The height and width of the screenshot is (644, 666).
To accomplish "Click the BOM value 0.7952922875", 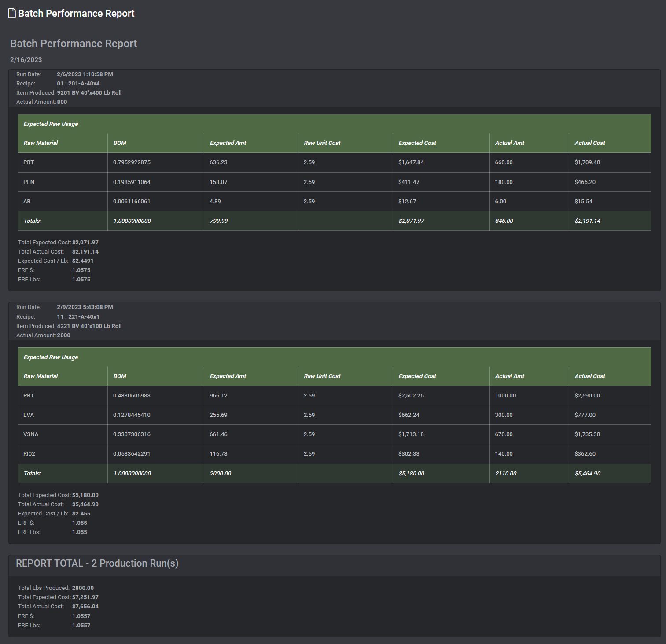I will click(132, 162).
